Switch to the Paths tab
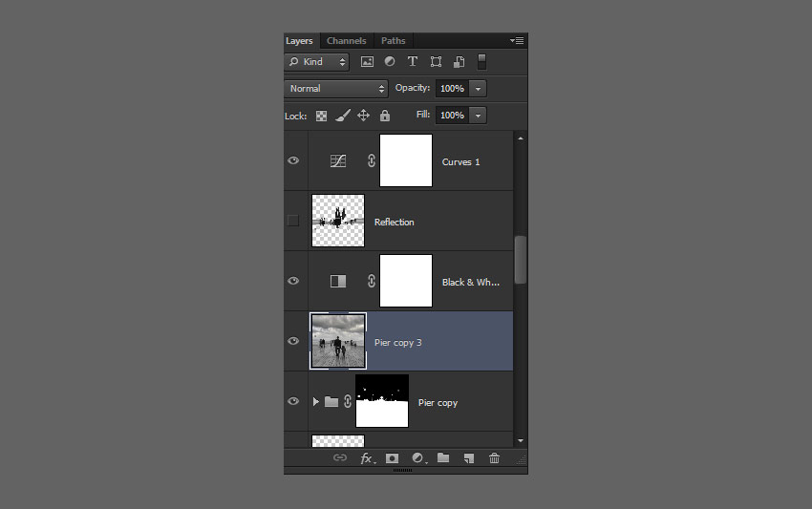 coord(393,40)
